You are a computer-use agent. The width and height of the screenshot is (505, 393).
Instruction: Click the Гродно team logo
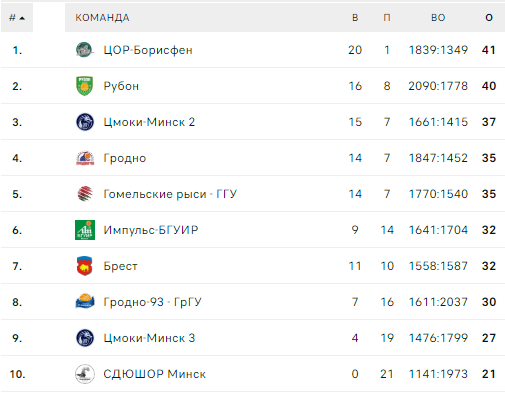[85, 158]
